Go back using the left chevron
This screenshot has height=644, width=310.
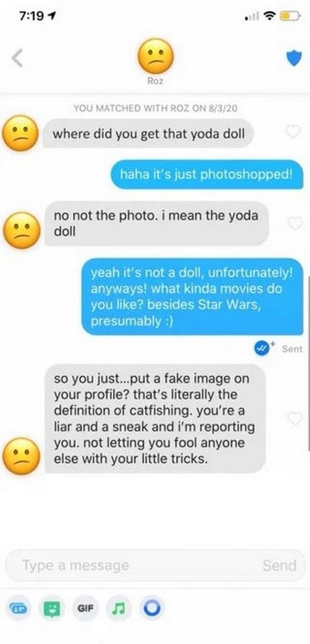[17, 59]
